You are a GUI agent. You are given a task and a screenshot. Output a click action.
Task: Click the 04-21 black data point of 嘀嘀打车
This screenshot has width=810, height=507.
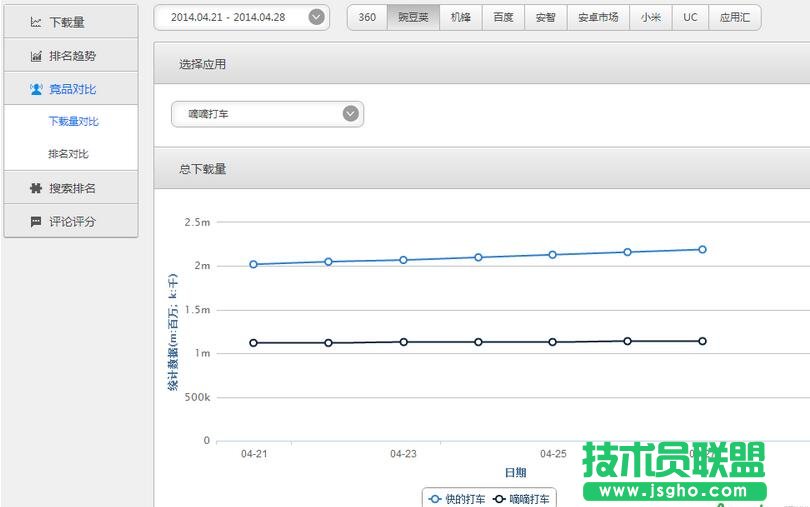253,343
